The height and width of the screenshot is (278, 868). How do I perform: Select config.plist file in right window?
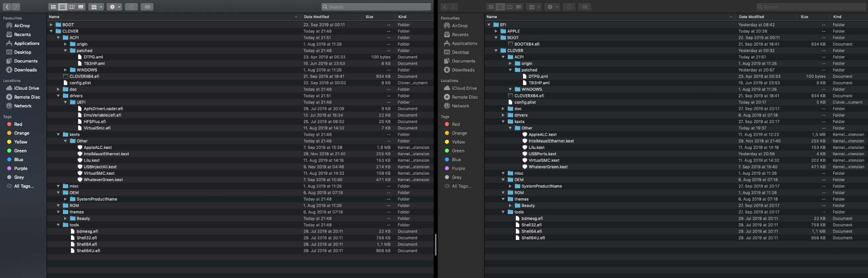[x=525, y=102]
